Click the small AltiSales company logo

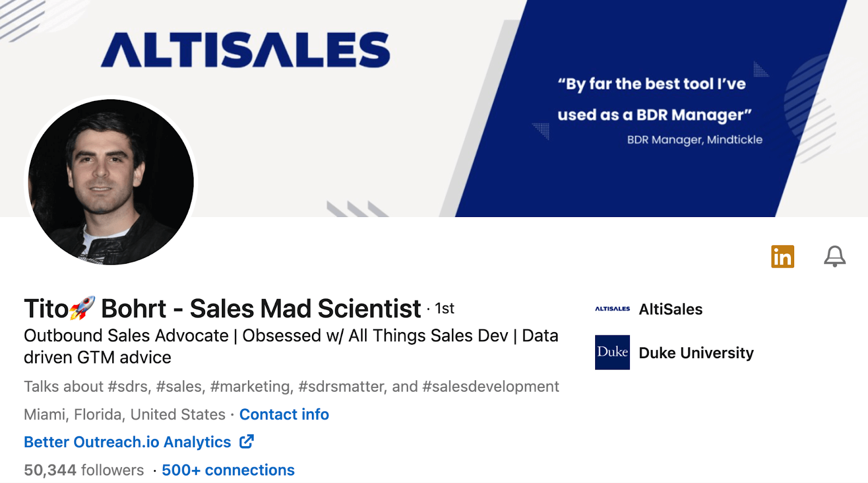point(612,309)
